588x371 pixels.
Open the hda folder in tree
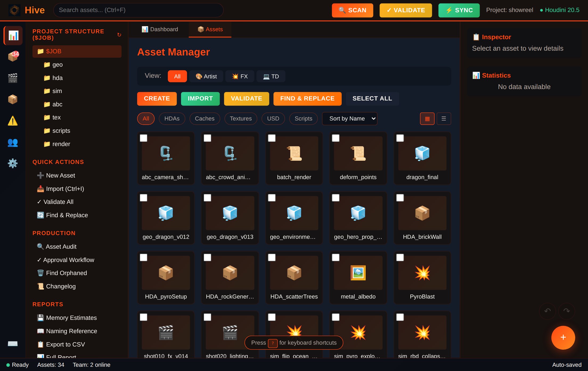(x=80, y=78)
